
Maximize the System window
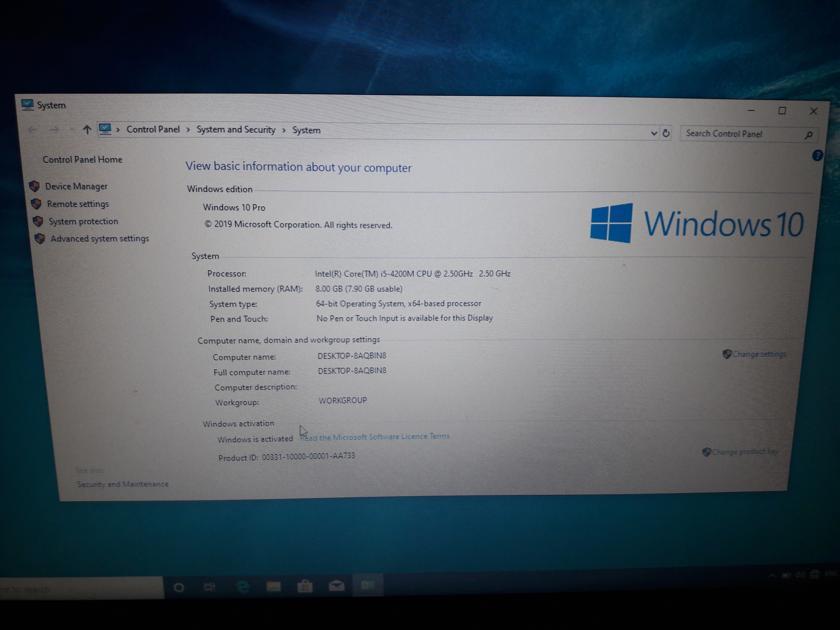(782, 110)
